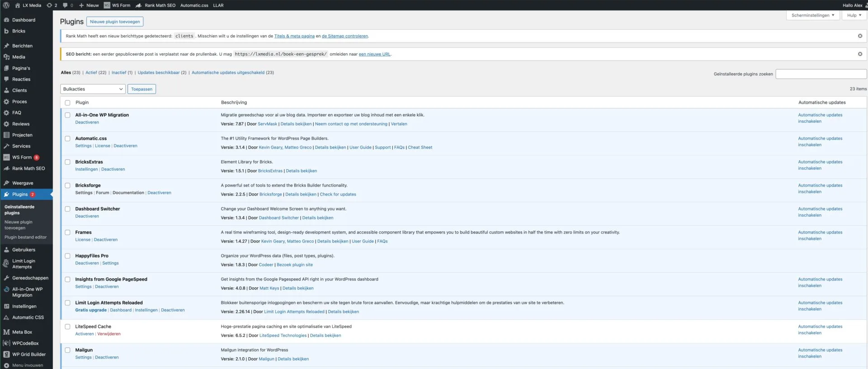Select the LiteSpeed Cache checkbox
868x369 pixels.
pos(67,327)
